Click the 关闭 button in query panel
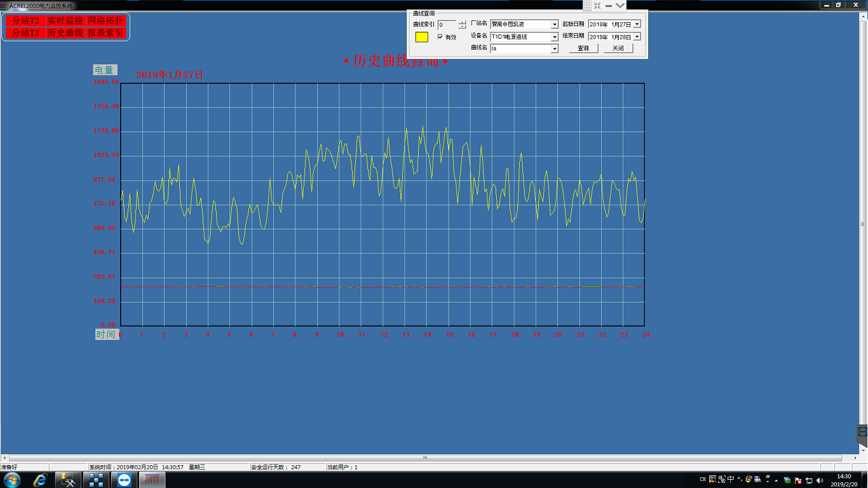 click(x=618, y=48)
